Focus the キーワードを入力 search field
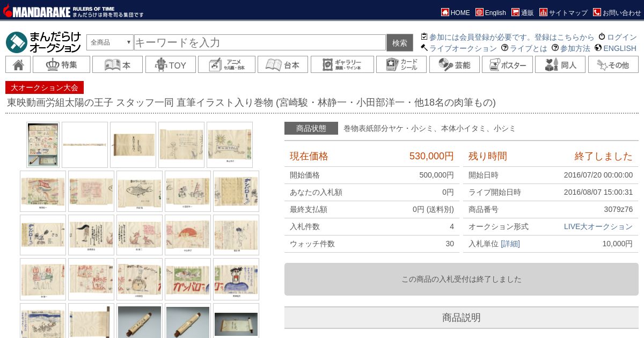 (x=260, y=42)
